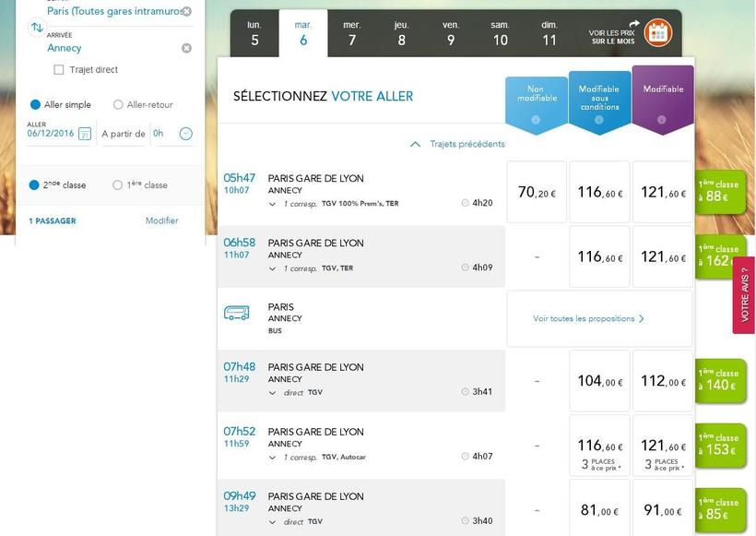This screenshot has width=756, height=536.
Task: Enable the Trajet direct checkbox
Action: point(59,70)
